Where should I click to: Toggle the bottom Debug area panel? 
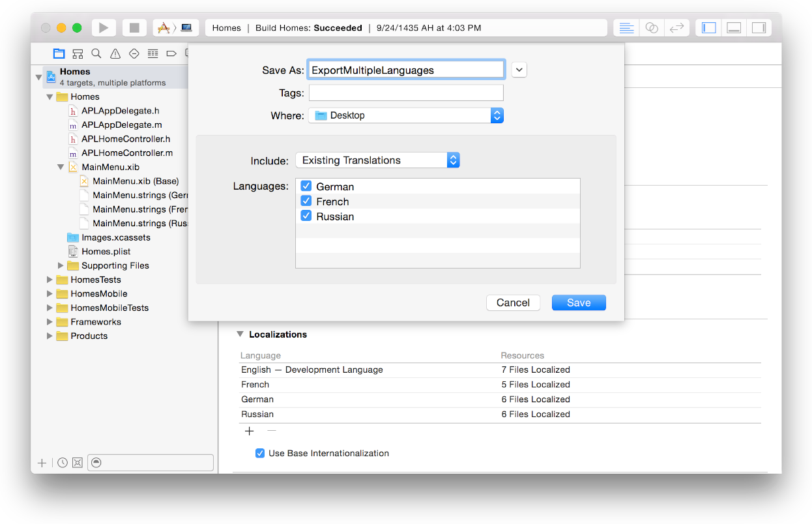[x=734, y=28]
